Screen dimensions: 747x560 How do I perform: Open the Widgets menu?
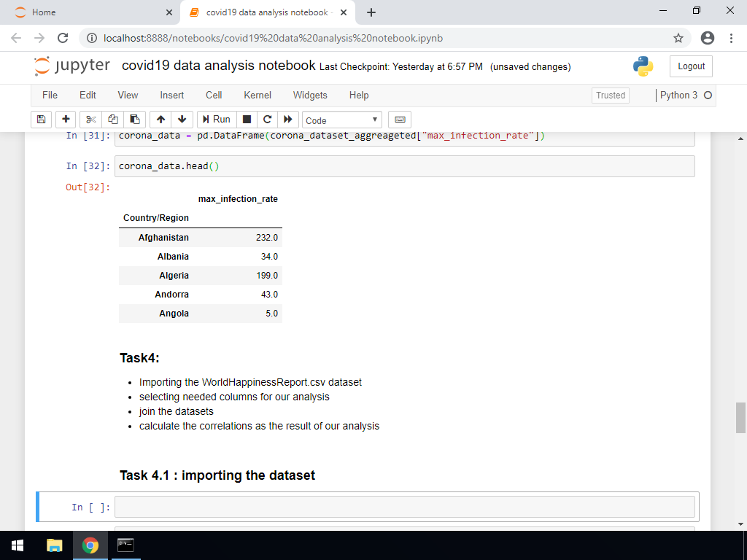click(x=310, y=96)
